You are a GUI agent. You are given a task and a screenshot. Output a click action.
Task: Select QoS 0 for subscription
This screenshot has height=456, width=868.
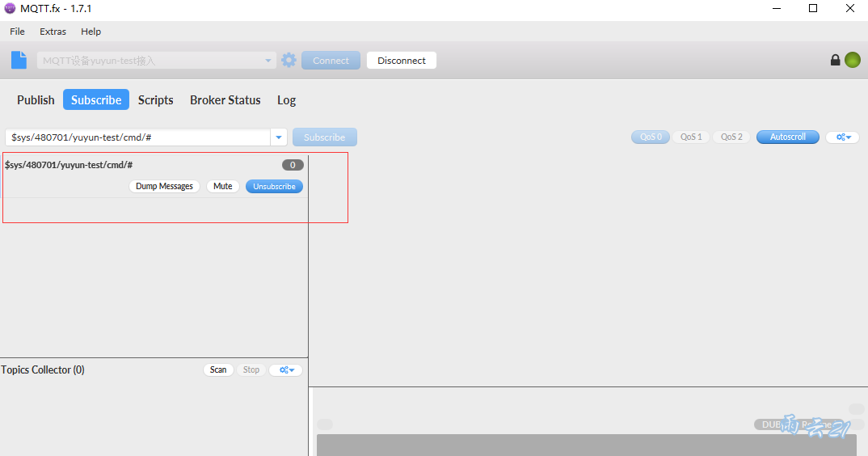click(x=651, y=137)
